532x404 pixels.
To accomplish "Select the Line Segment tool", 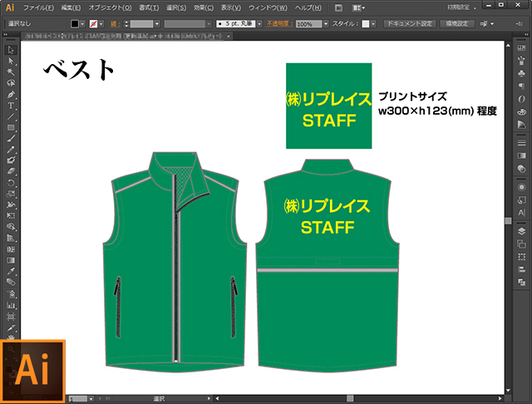I will point(11,116).
